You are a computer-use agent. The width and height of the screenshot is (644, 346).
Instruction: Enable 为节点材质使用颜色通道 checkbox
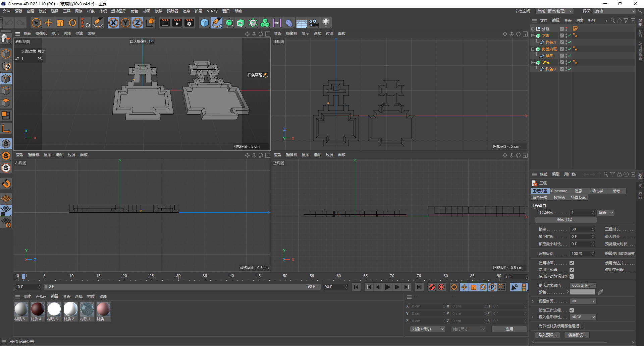click(583, 326)
